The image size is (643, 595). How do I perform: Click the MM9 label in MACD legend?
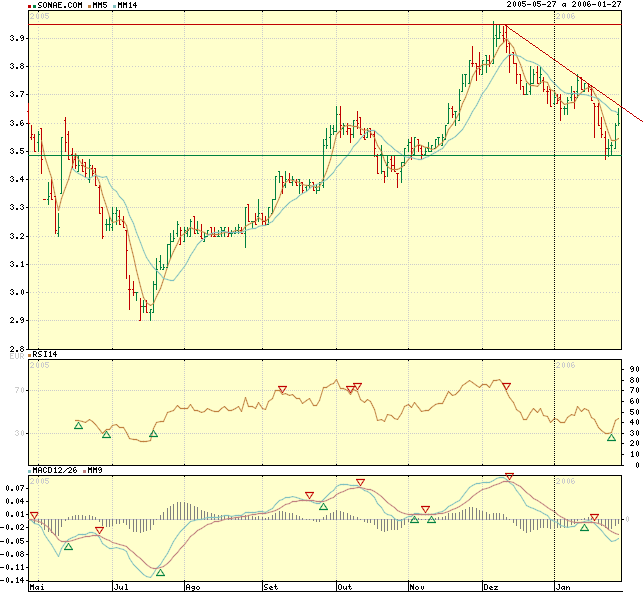(95, 470)
